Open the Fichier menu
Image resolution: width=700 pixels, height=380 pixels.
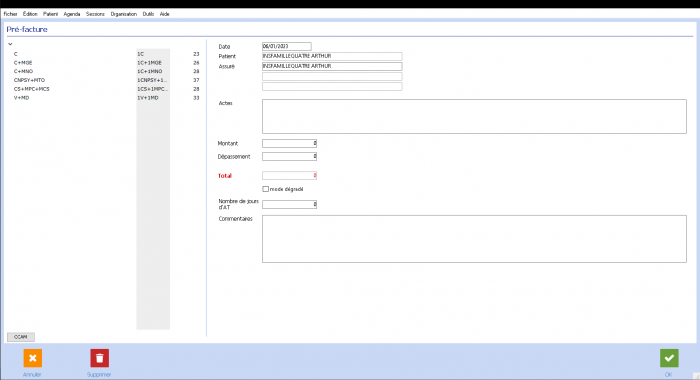tap(10, 14)
